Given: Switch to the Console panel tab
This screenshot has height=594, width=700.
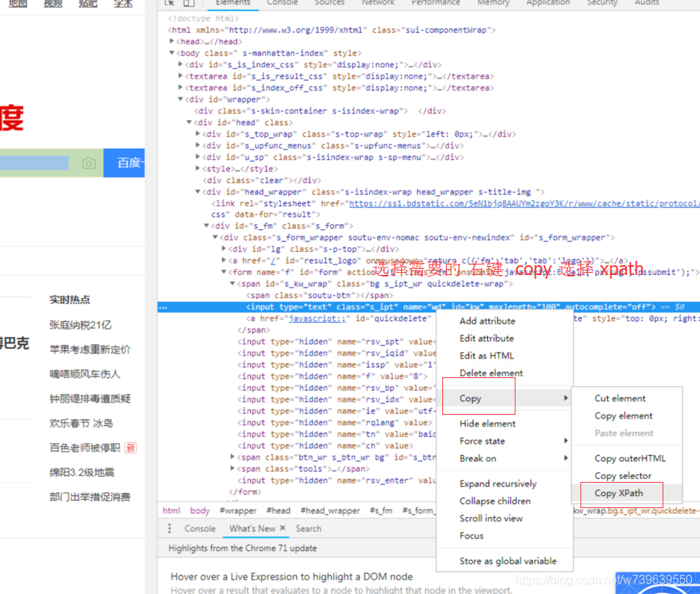Looking at the screenshot, I should click(x=282, y=3).
